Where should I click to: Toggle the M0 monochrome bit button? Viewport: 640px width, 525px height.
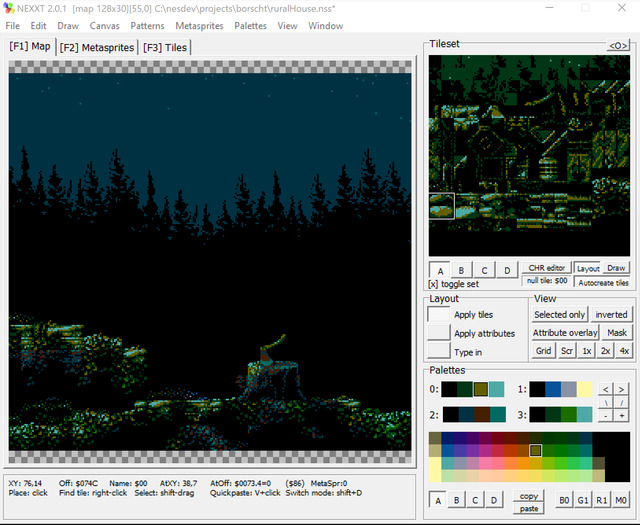pyautogui.click(x=620, y=500)
